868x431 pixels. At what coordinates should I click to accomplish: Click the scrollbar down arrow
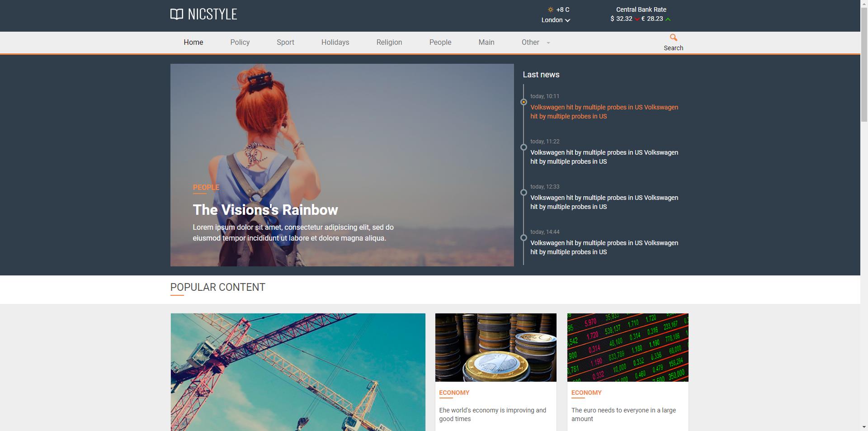coord(864,427)
